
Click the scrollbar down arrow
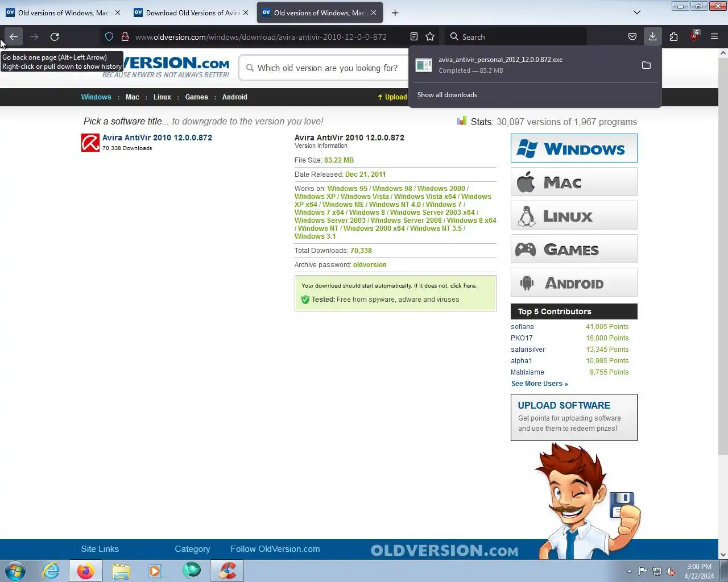pos(723,555)
